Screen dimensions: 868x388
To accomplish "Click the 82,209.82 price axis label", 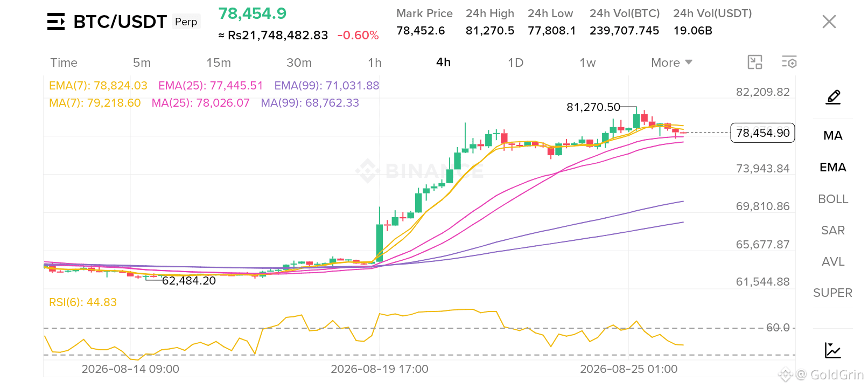I will tap(763, 92).
